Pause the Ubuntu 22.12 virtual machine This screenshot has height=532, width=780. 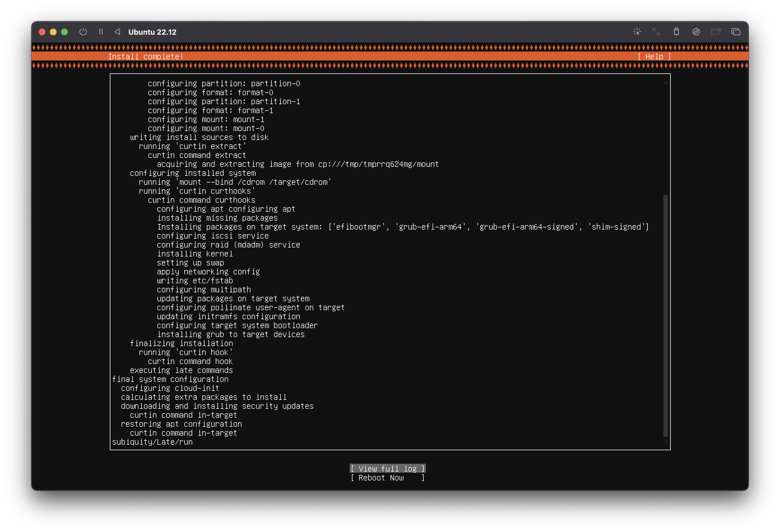point(101,32)
